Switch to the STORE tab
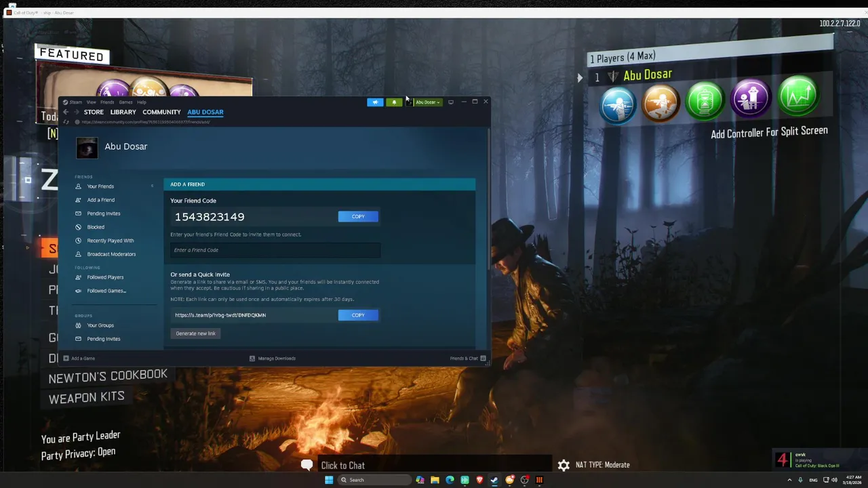Image resolution: width=868 pixels, height=488 pixels. click(x=94, y=112)
